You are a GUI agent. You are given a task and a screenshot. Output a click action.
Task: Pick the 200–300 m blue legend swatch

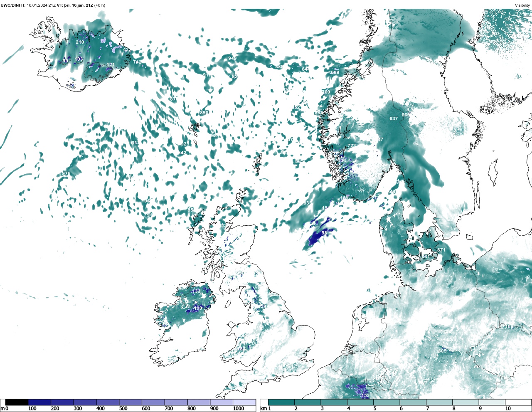pos(62,402)
